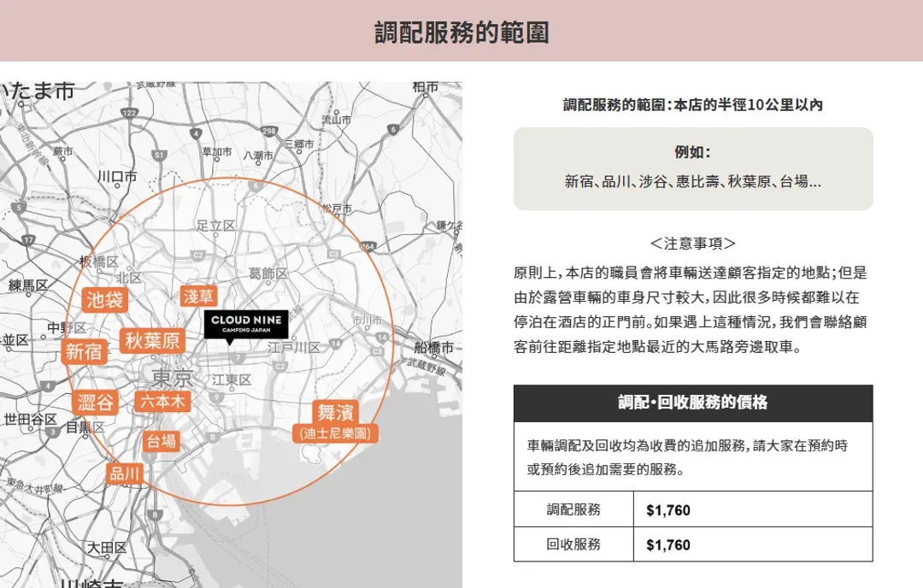This screenshot has height=588, width=923.
Task: Click the 例如 example locations box
Action: (692, 168)
